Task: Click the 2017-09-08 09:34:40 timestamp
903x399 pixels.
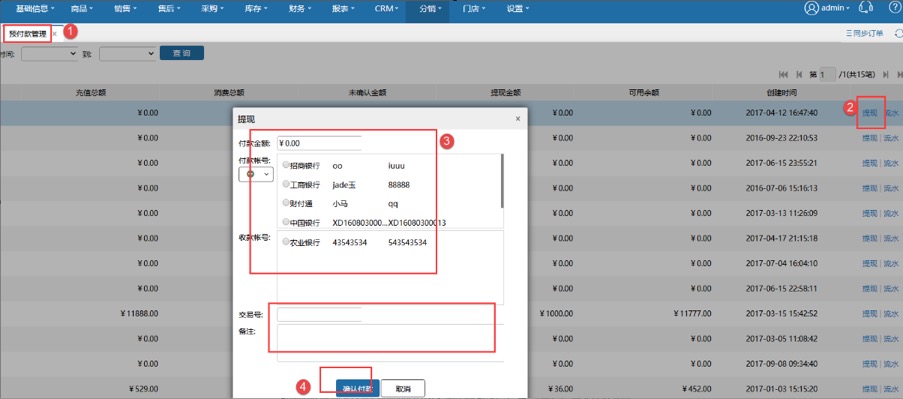Action: coord(781,364)
